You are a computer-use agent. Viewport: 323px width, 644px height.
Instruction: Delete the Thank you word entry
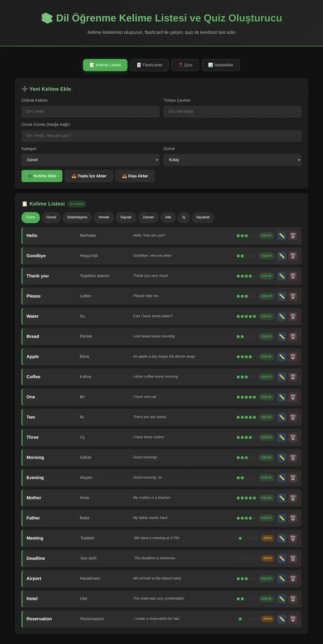click(293, 276)
